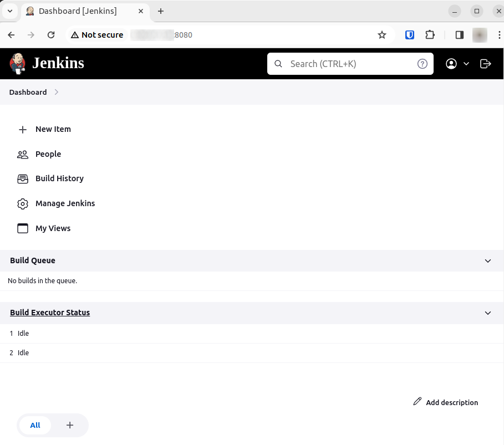Bookmark this page with the star icon

(381, 35)
